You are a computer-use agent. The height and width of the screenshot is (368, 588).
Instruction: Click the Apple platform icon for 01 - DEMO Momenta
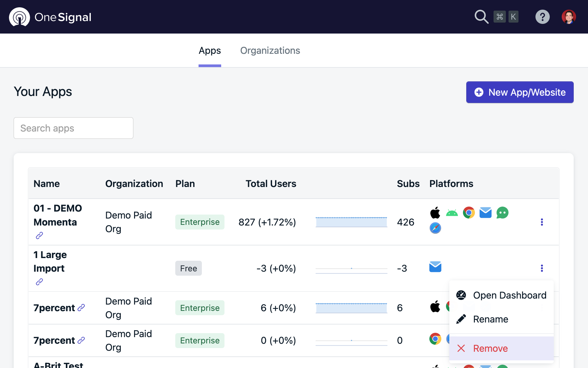(x=435, y=213)
